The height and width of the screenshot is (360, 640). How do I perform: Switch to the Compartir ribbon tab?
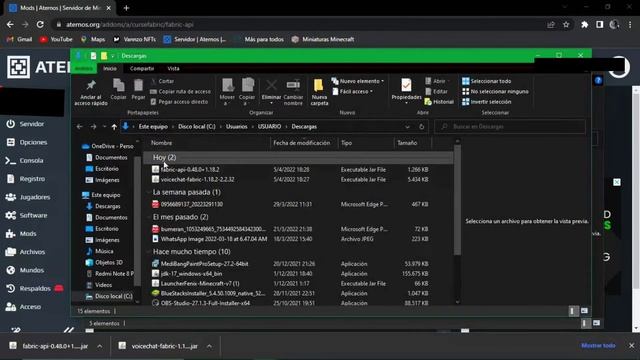click(x=142, y=69)
